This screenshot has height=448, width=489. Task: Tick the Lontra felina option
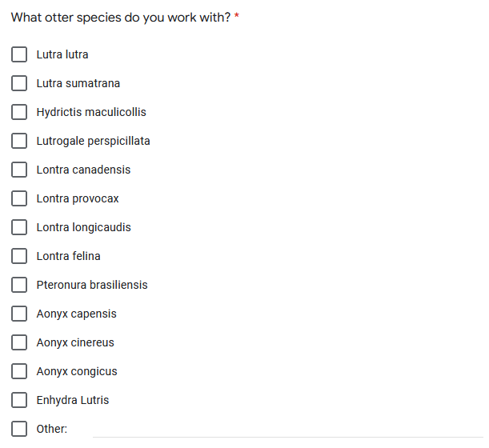coord(19,257)
